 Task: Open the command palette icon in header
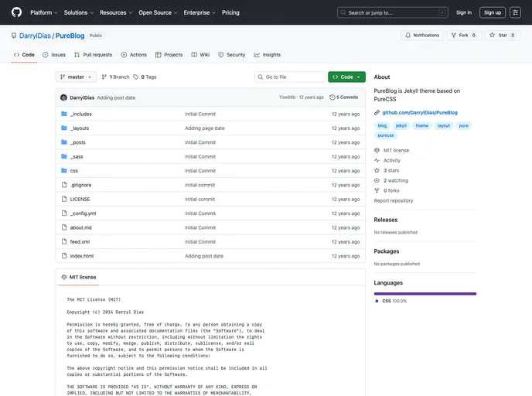tap(515, 12)
